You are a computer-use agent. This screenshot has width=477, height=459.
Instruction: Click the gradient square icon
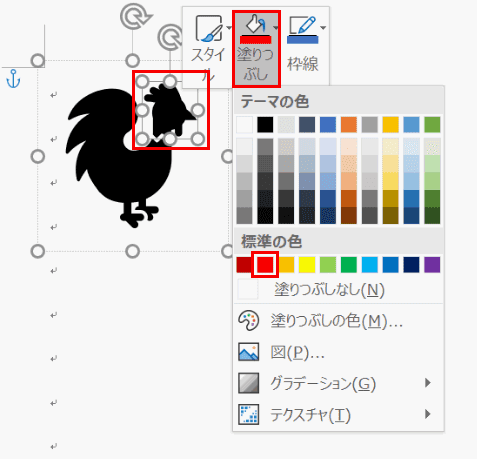[x=249, y=383]
